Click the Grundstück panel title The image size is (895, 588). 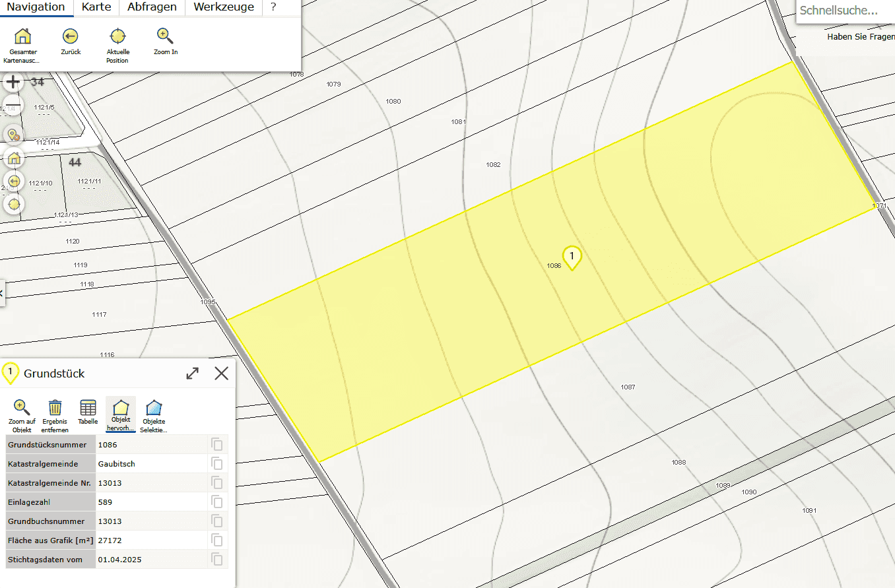pyautogui.click(x=54, y=374)
